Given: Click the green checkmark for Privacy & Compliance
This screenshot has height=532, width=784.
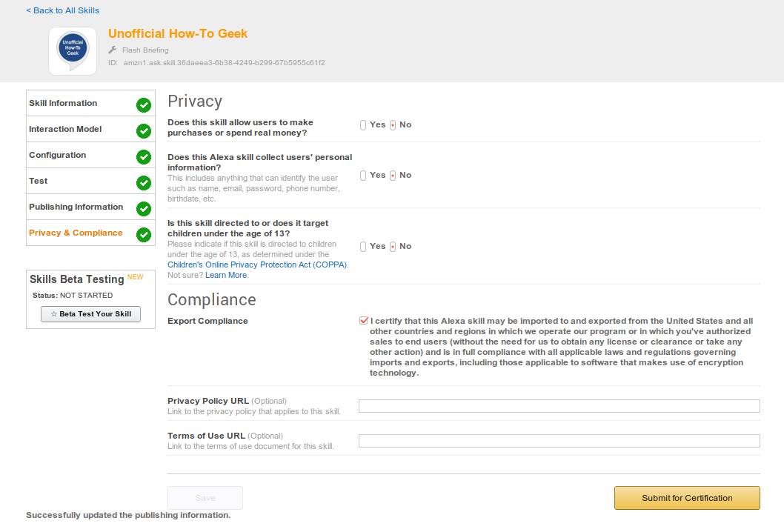Looking at the screenshot, I should click(x=144, y=234).
